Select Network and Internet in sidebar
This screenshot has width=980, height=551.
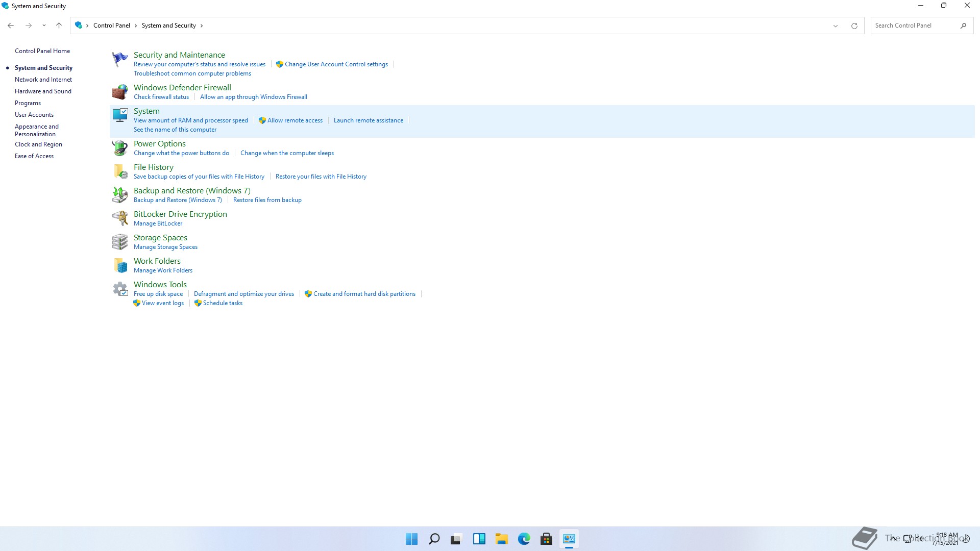43,80
